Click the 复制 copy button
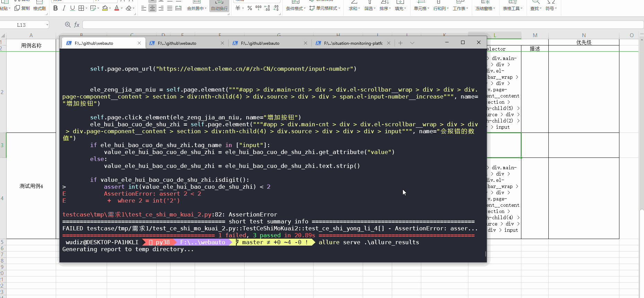The image size is (644, 298). (x=23, y=8)
